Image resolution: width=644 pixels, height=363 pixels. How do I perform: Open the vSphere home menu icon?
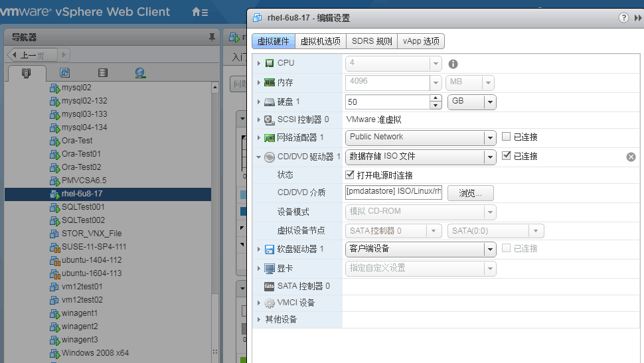pyautogui.click(x=200, y=12)
